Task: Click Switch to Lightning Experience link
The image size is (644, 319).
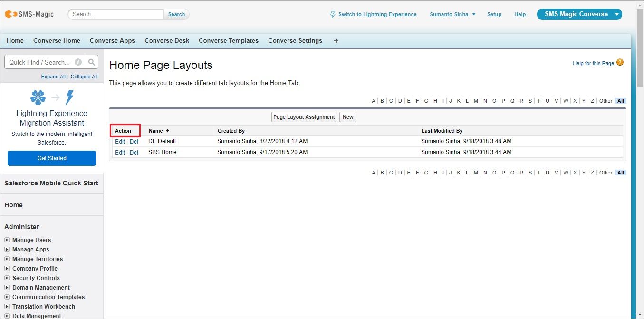Action: 377,14
